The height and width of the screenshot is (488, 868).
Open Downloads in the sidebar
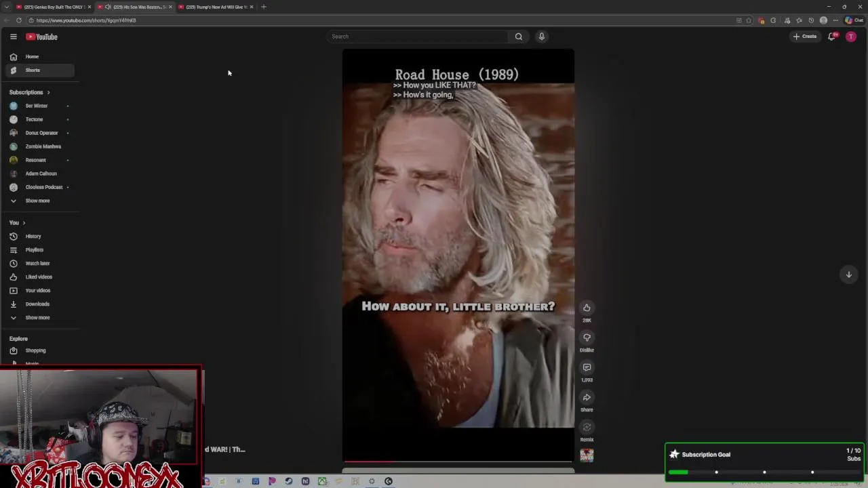[x=41, y=304]
